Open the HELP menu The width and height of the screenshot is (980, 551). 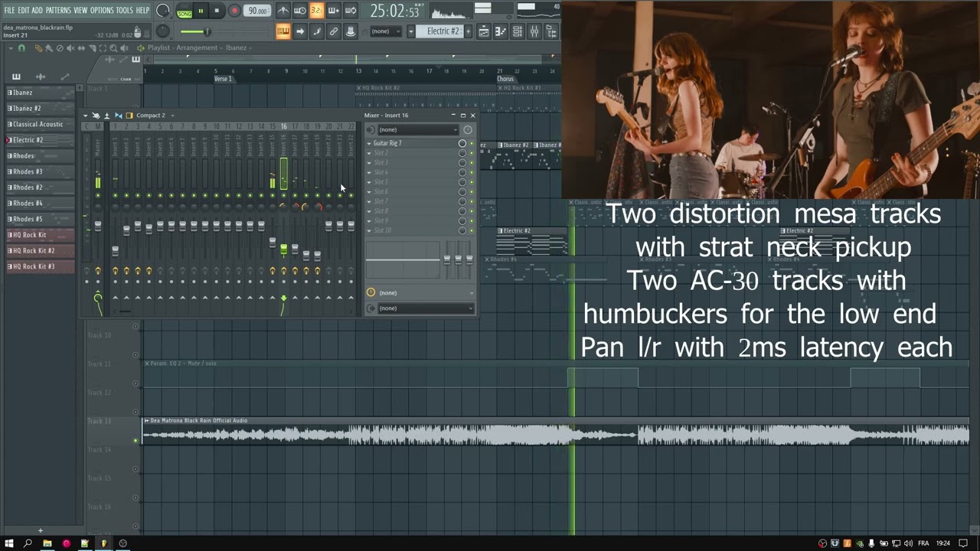point(142,11)
